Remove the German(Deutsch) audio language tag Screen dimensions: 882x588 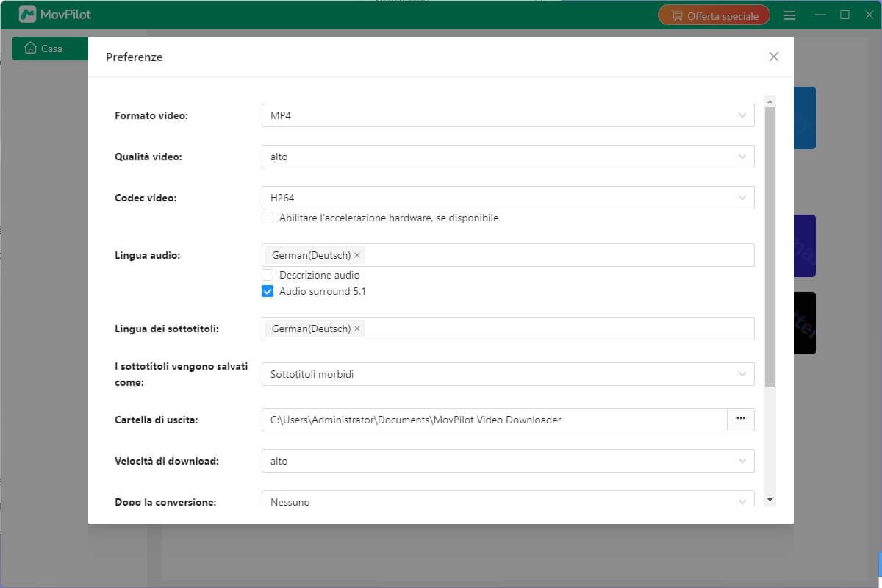coord(356,255)
